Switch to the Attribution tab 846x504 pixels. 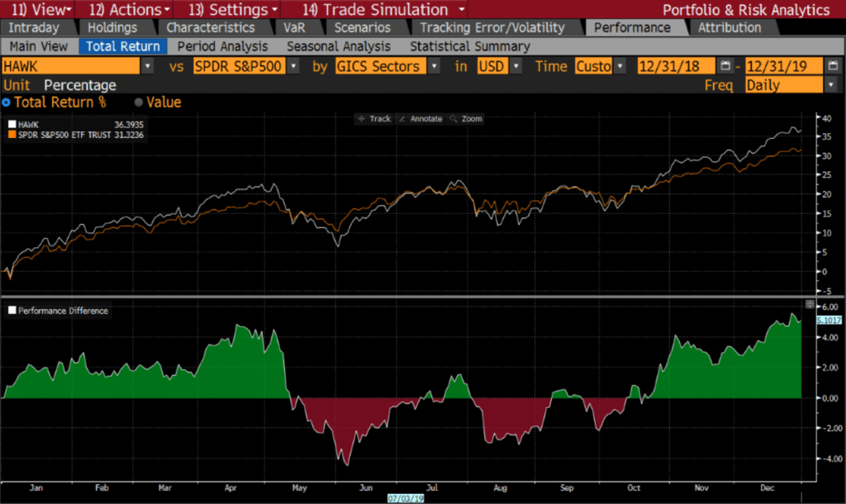point(729,27)
